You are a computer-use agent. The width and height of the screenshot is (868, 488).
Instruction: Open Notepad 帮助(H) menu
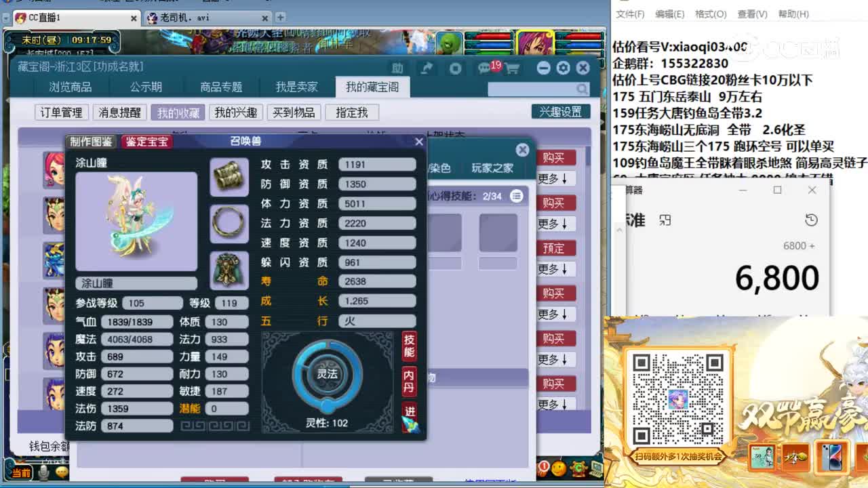pyautogui.click(x=793, y=14)
